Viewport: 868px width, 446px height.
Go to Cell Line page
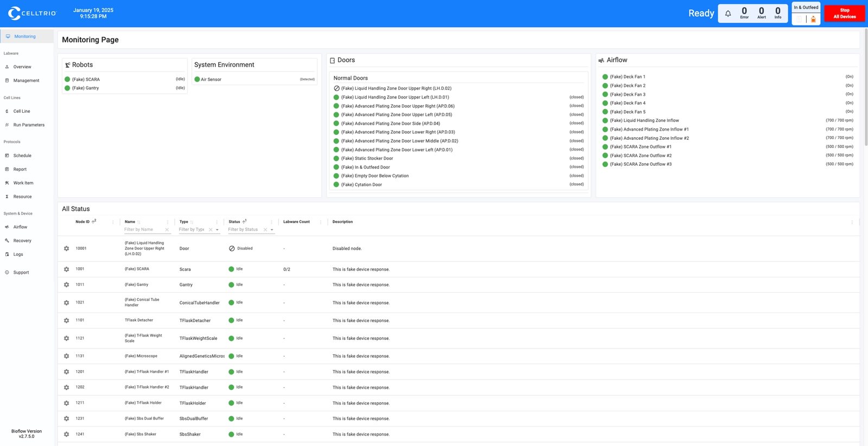22,112
